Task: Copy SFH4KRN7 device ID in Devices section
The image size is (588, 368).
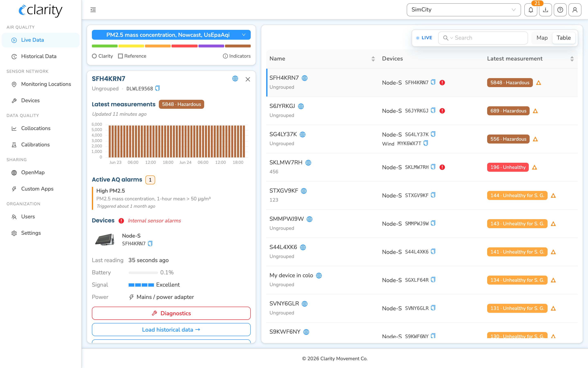Action: pyautogui.click(x=150, y=243)
